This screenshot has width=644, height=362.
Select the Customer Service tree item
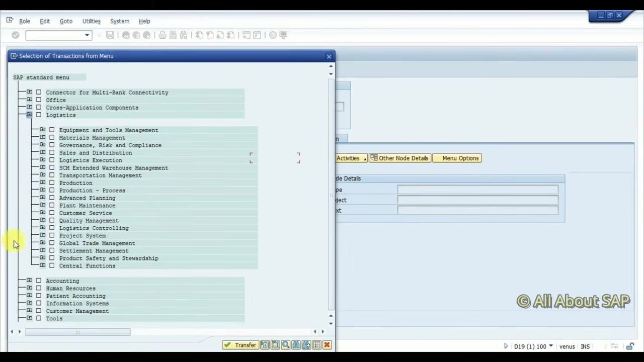[86, 213]
